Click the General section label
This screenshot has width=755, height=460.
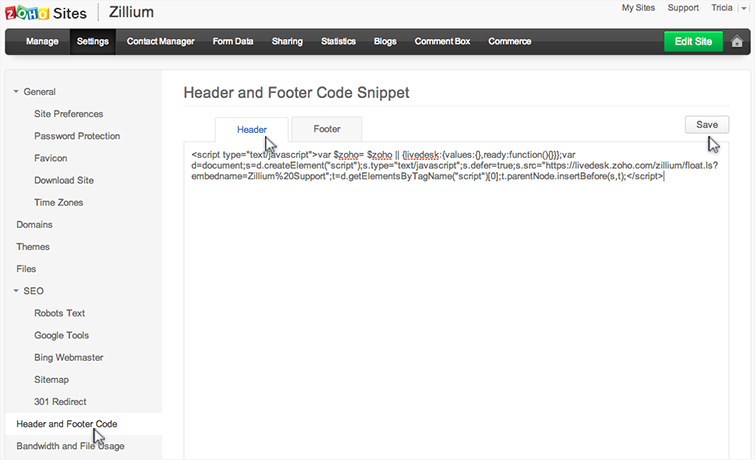click(x=39, y=92)
